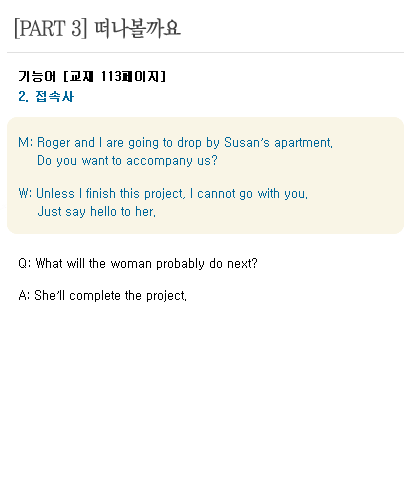
Task: Click the phrase 'cannot go with you'
Action: (x=252, y=194)
